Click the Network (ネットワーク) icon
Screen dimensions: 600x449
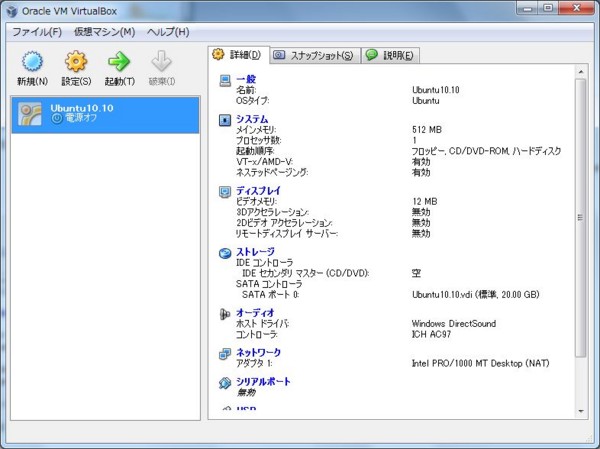point(225,354)
